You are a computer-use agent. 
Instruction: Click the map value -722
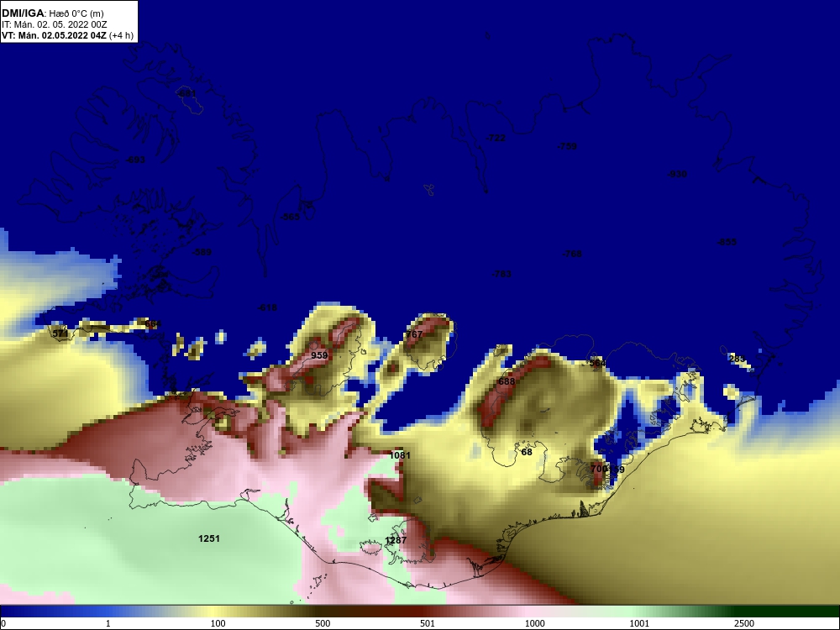[x=496, y=138]
